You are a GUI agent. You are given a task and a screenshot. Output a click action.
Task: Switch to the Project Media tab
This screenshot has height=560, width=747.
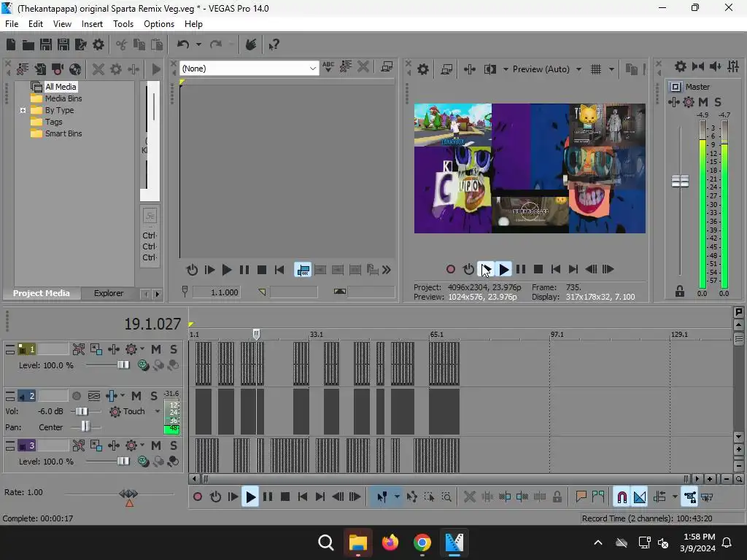point(42,293)
